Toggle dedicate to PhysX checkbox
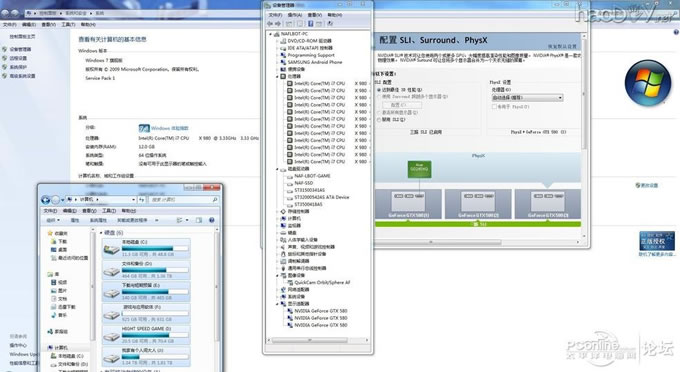The height and width of the screenshot is (372, 680). [x=494, y=106]
